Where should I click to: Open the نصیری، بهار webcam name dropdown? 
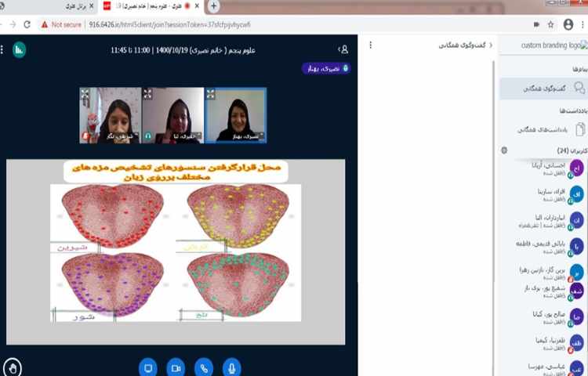click(x=248, y=136)
